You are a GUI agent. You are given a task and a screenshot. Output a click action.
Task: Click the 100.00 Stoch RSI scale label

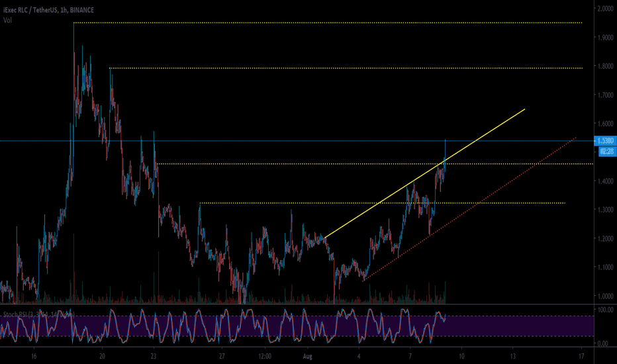(605, 310)
